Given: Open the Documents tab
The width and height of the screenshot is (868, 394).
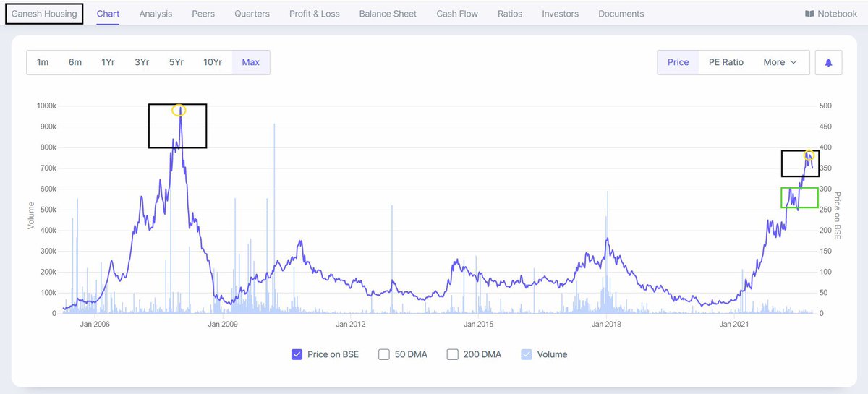Looking at the screenshot, I should [621, 14].
